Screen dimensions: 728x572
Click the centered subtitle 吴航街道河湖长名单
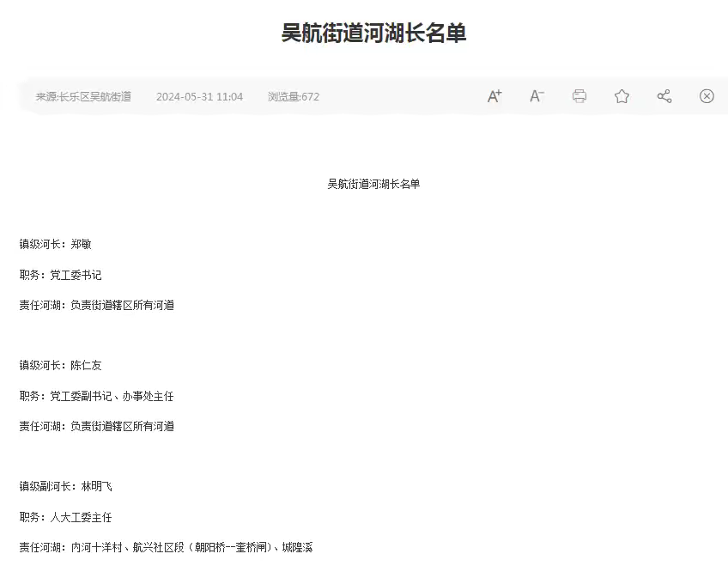point(373,184)
